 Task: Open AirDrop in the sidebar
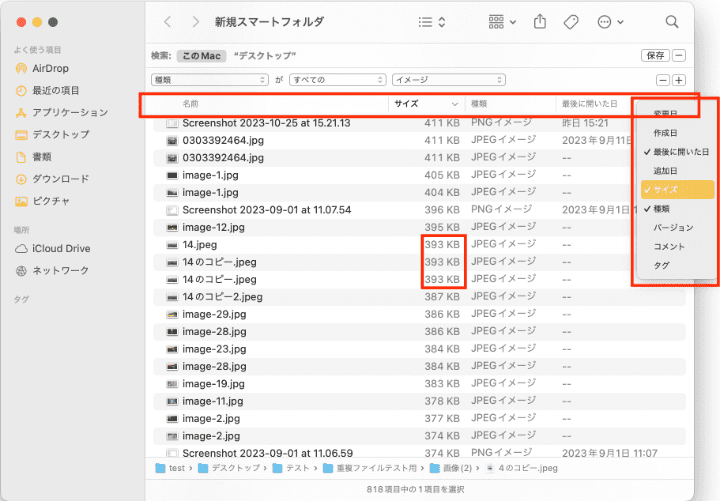(x=48, y=68)
